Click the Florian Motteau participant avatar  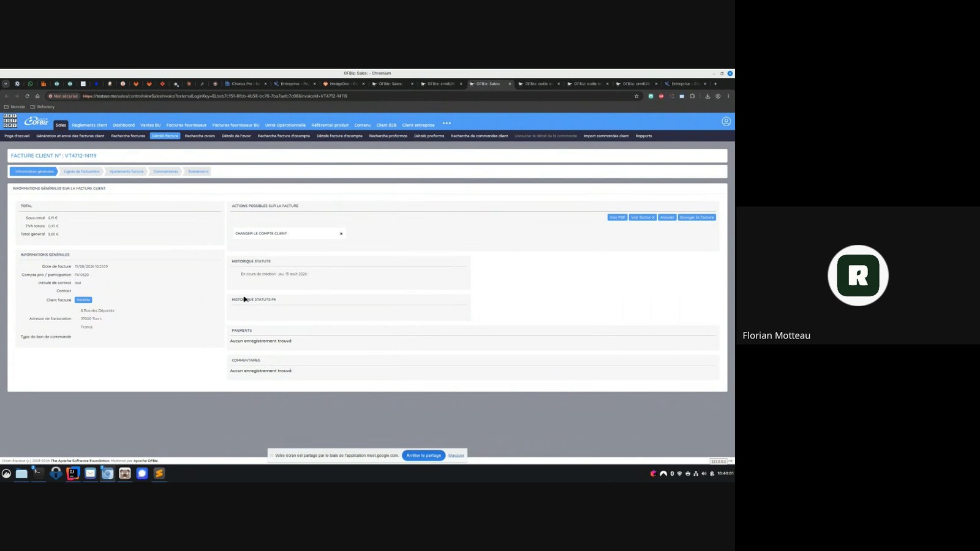tap(858, 275)
